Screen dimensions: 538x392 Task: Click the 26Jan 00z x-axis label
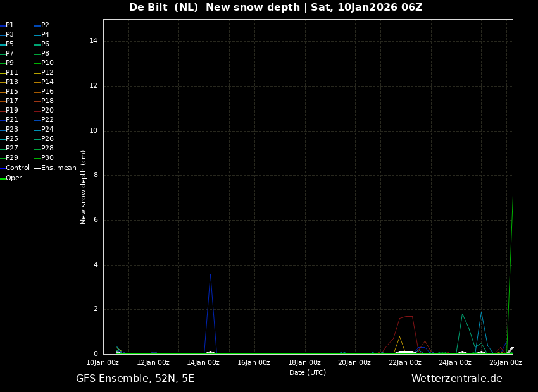[505, 363]
